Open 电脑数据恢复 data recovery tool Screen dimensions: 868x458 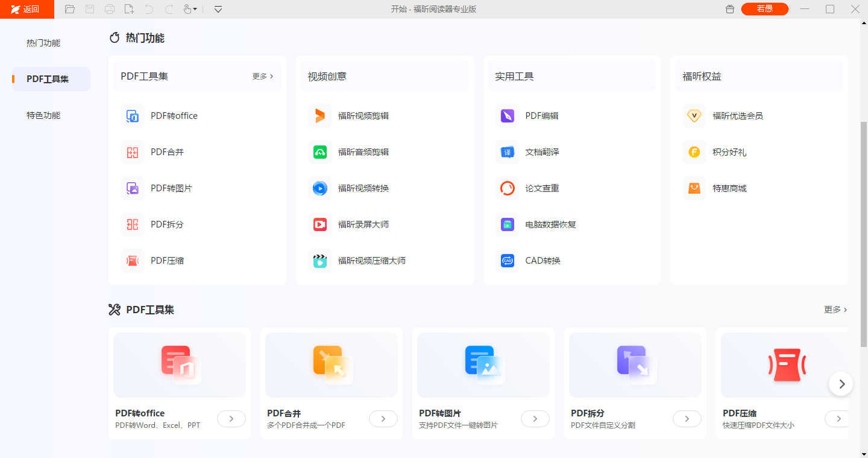point(550,224)
